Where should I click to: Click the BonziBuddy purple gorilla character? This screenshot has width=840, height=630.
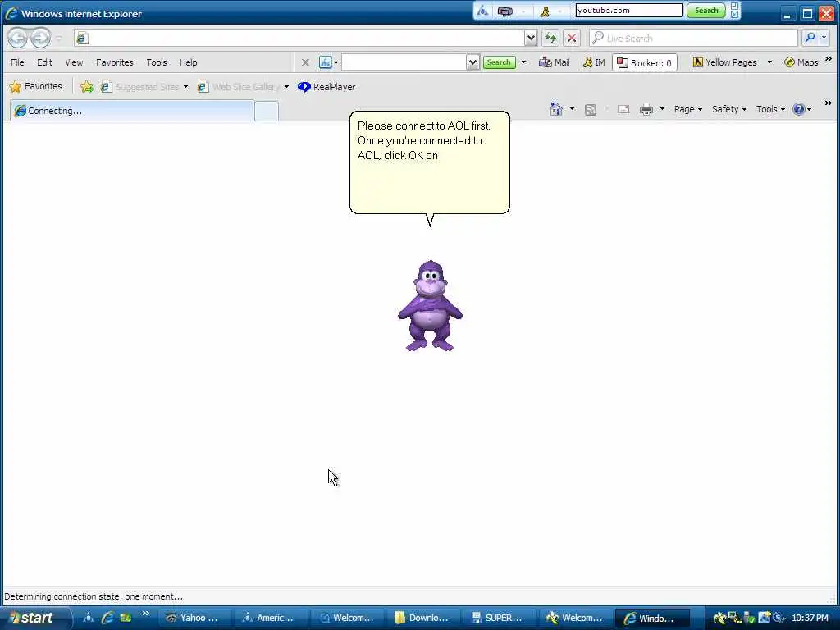point(430,306)
